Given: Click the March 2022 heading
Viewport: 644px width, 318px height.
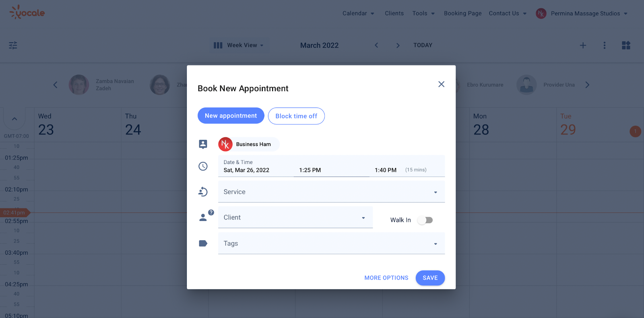Looking at the screenshot, I should (319, 46).
